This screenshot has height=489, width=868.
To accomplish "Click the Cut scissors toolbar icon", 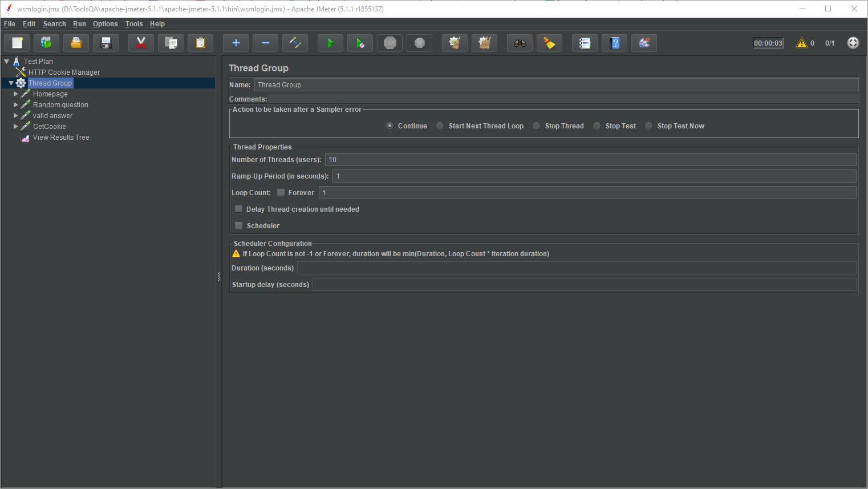I will tap(141, 43).
